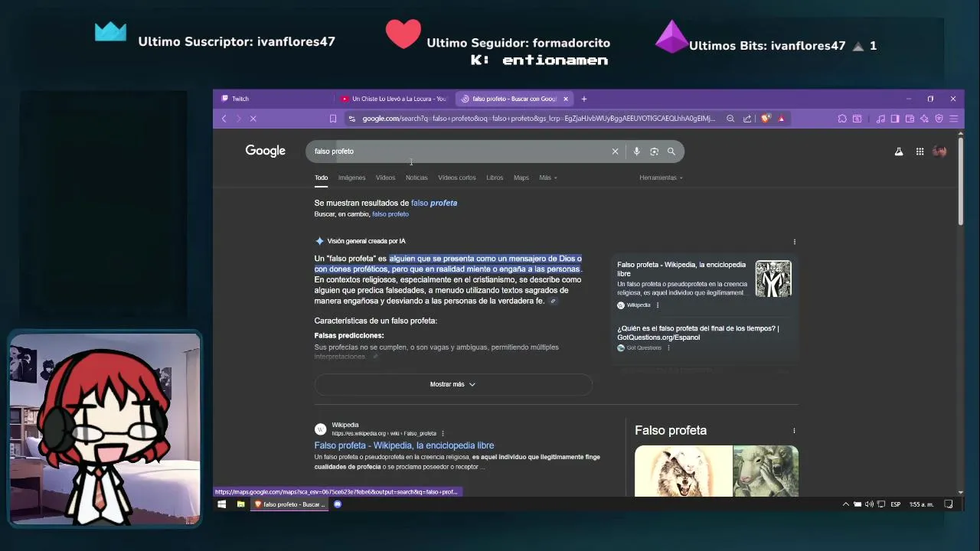Open GotQuestions.org falso profeta source card
Screen dimensions: 980x551
pyautogui.click(x=704, y=338)
